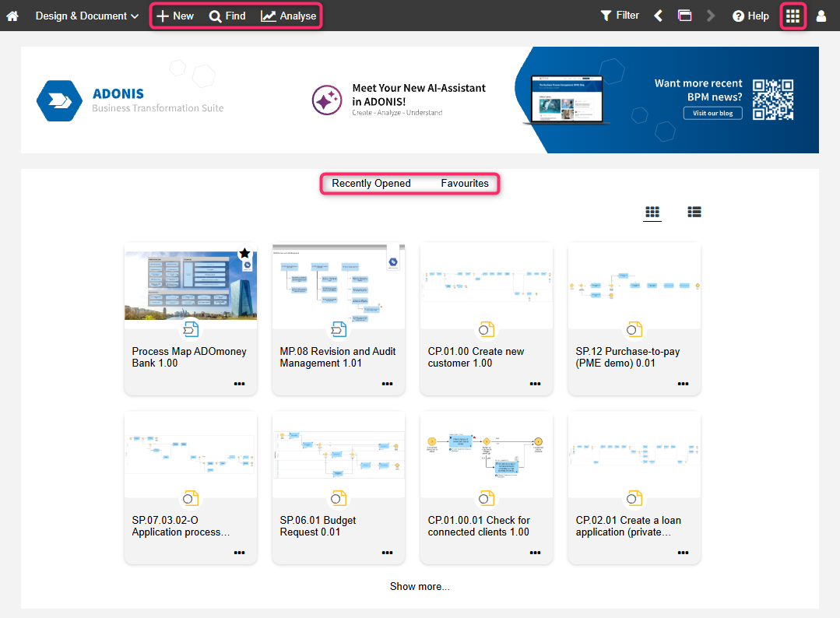Image resolution: width=840 pixels, height=618 pixels.
Task: Switch to grid view
Action: [x=652, y=211]
